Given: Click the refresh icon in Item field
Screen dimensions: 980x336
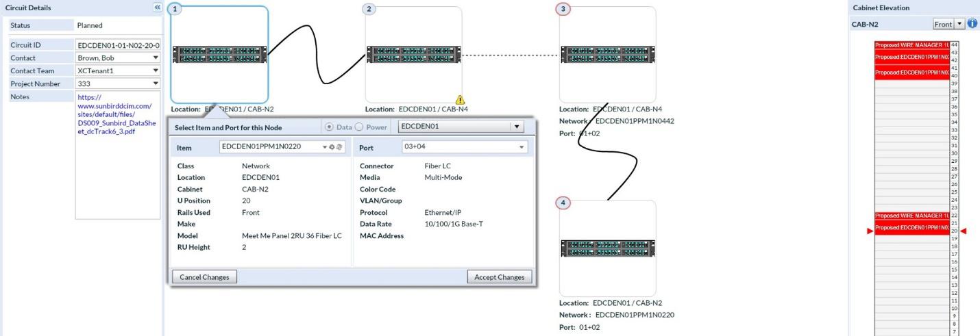Looking at the screenshot, I should (339, 147).
